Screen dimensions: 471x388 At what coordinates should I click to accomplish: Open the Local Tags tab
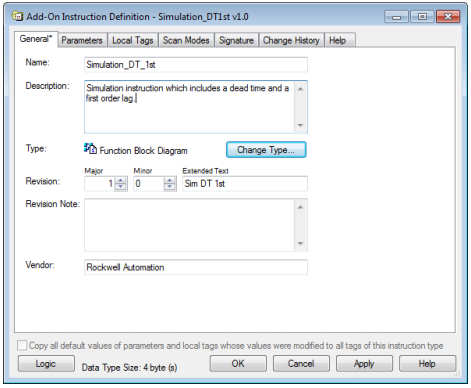tap(133, 40)
